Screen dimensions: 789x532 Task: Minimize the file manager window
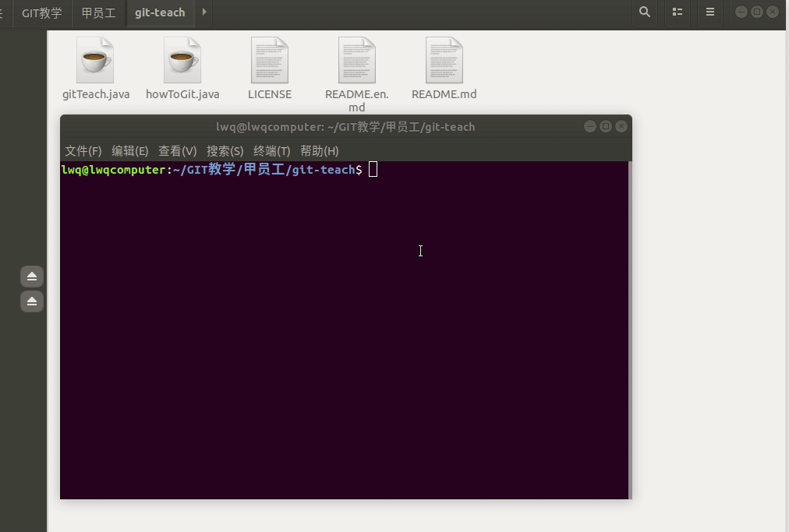tap(741, 12)
